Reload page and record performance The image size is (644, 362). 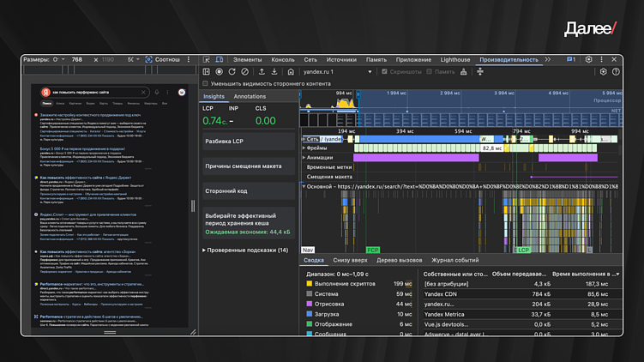[232, 72]
